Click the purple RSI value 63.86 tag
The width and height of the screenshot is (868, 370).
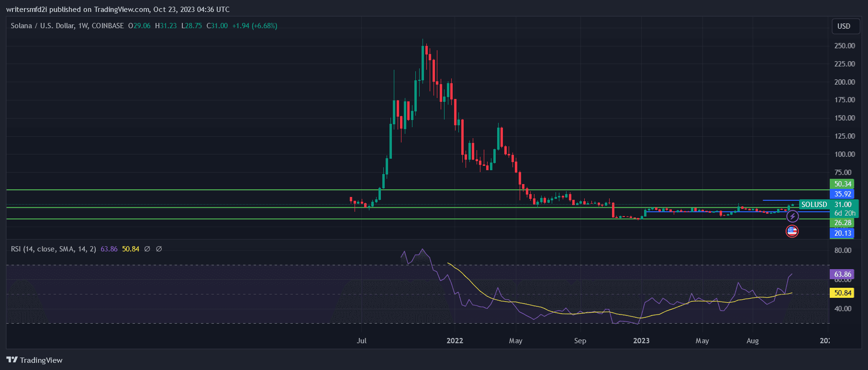(842, 274)
